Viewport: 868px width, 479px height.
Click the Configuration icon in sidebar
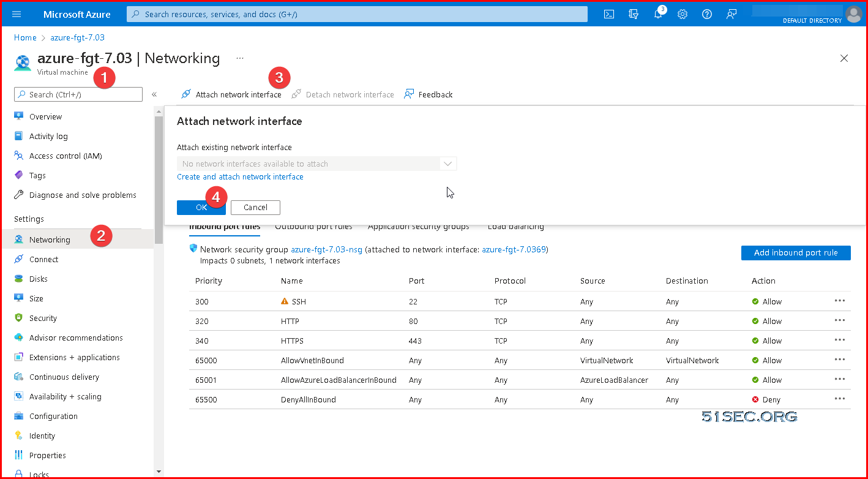click(x=18, y=416)
